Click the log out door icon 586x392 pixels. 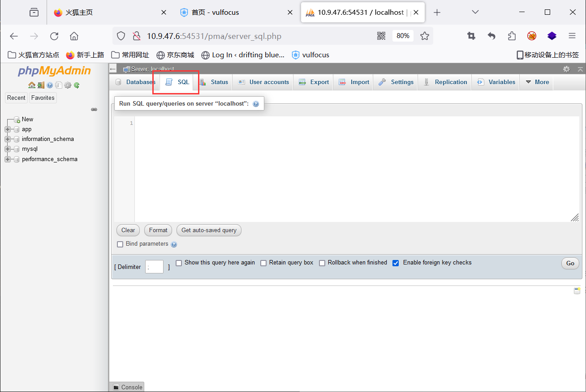41,85
